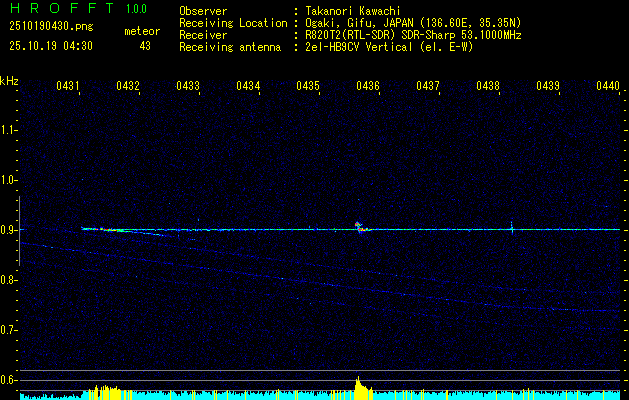Click the gray vertical range bar beside 0.9
The width and height of the screenshot is (629, 400).
[x=19, y=230]
